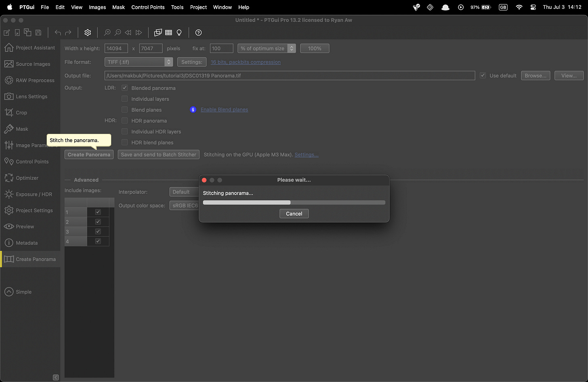Open the Optimizer sidebar tab
This screenshot has width=588, height=382.
(x=30, y=178)
